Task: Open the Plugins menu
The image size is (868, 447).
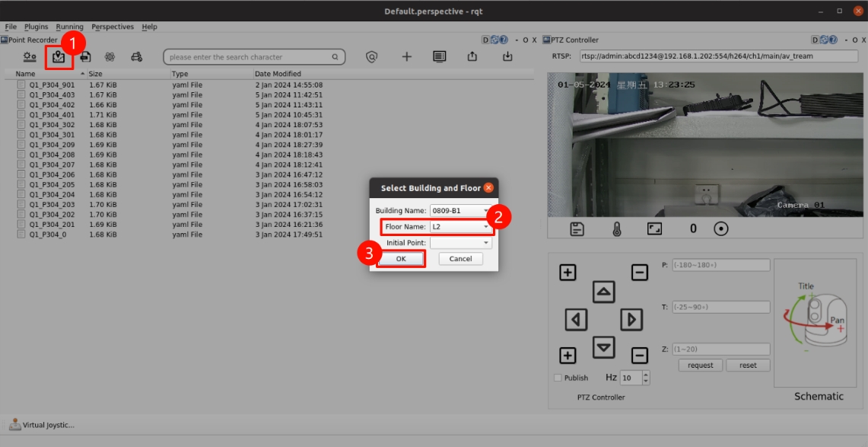Action: coord(36,27)
